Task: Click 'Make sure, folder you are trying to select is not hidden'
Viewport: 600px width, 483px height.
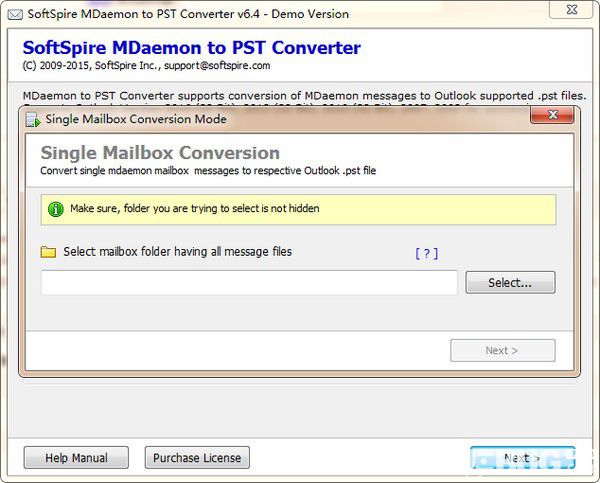Action: (x=195, y=209)
